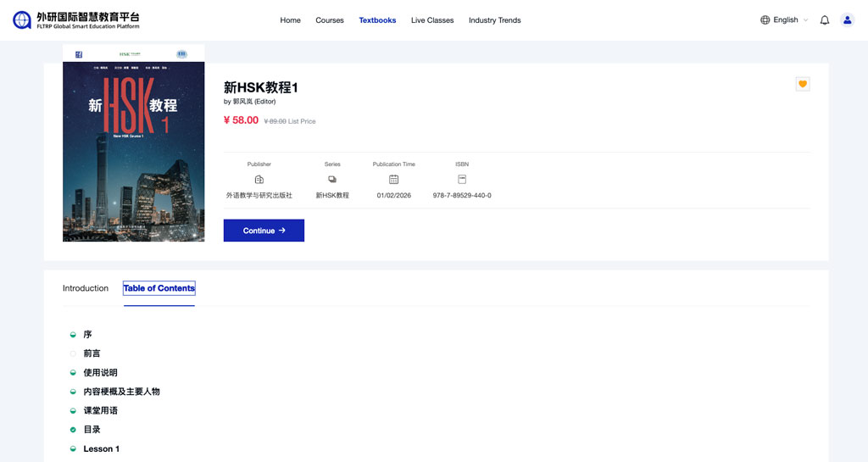The image size is (868, 462).
Task: Click the Publication Time calendar icon
Action: 393,180
